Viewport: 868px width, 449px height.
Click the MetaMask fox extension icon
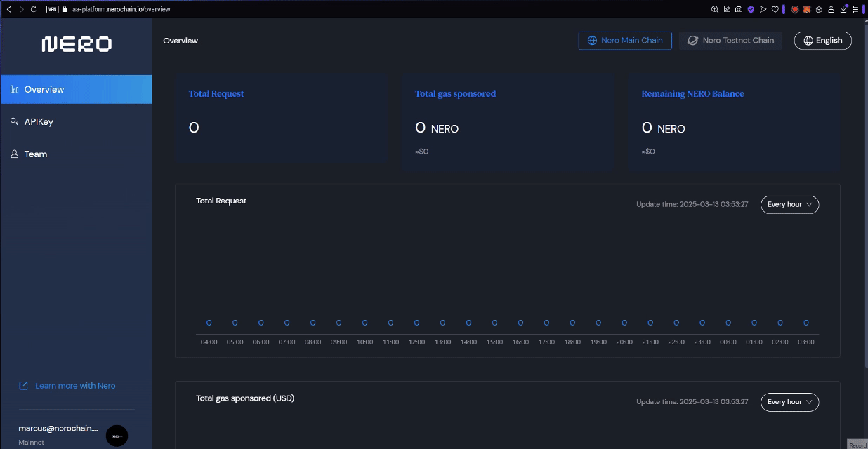(x=807, y=9)
